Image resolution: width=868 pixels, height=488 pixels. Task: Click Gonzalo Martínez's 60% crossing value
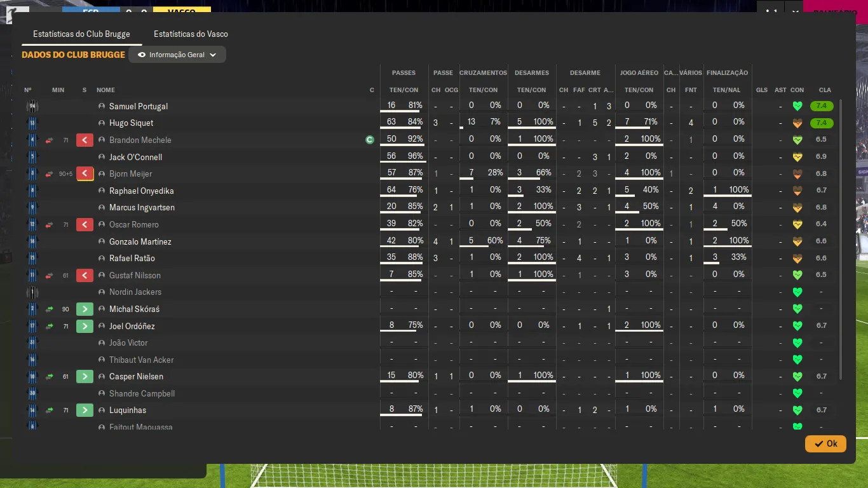(x=495, y=240)
